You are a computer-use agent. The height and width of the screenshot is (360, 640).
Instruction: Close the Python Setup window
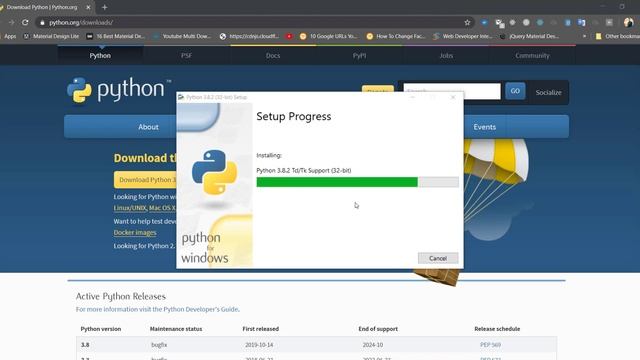point(453,97)
